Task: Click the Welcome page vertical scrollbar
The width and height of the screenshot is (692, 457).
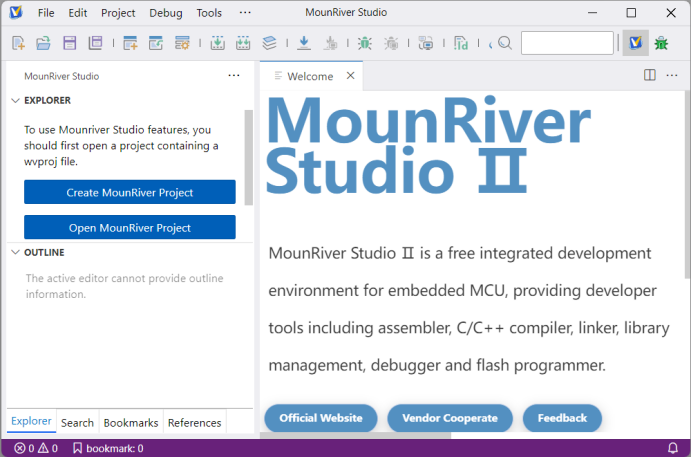Action: 687,184
